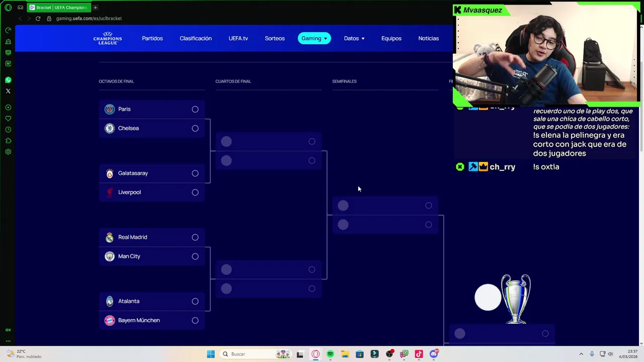
Task: Click the Bayern München team name
Action: pos(139,320)
